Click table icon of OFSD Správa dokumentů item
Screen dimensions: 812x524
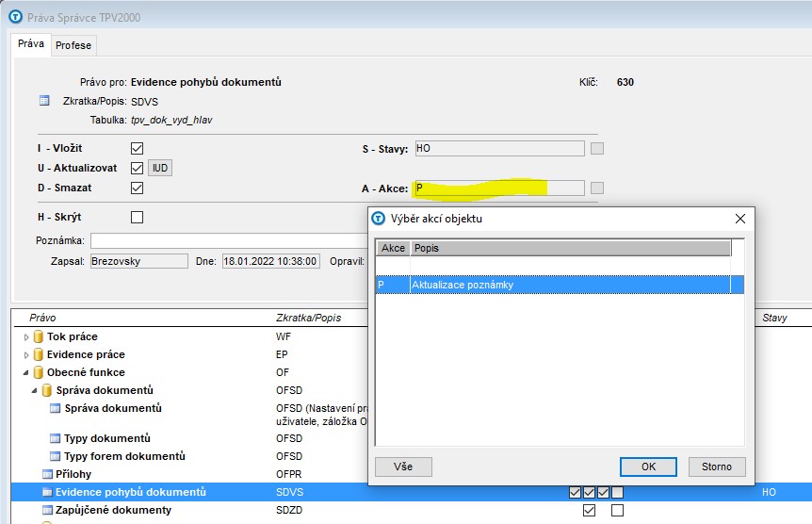[x=55, y=408]
